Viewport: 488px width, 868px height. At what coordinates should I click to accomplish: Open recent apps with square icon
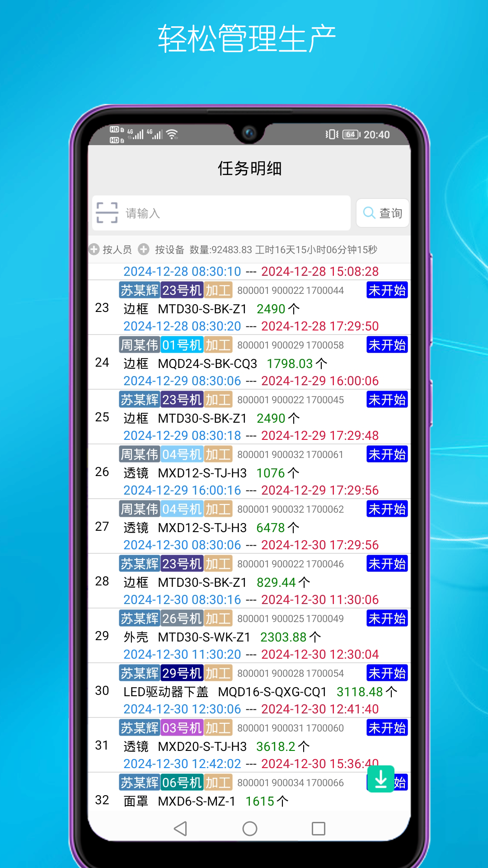pyautogui.click(x=318, y=829)
